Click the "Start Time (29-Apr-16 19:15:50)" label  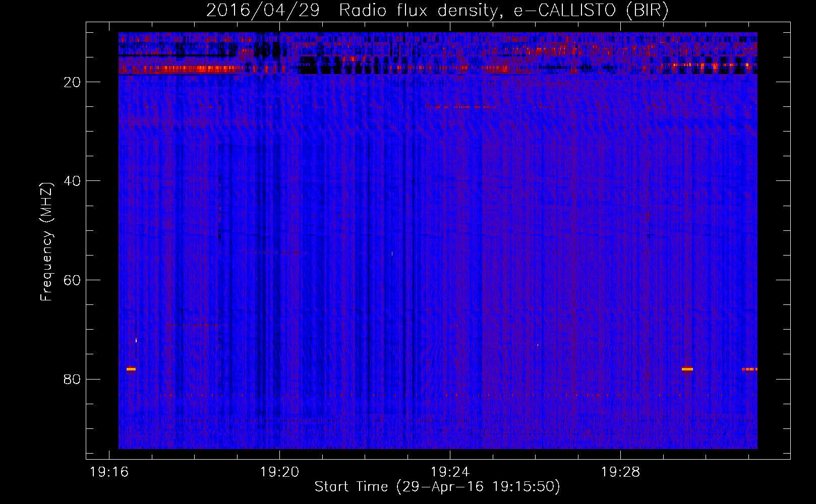[437, 487]
